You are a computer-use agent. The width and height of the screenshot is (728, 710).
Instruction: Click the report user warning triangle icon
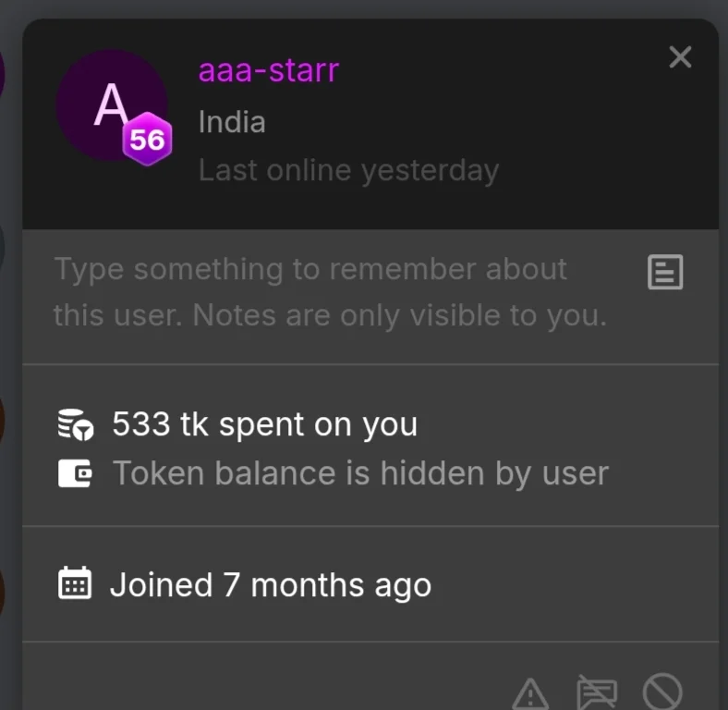tap(530, 693)
